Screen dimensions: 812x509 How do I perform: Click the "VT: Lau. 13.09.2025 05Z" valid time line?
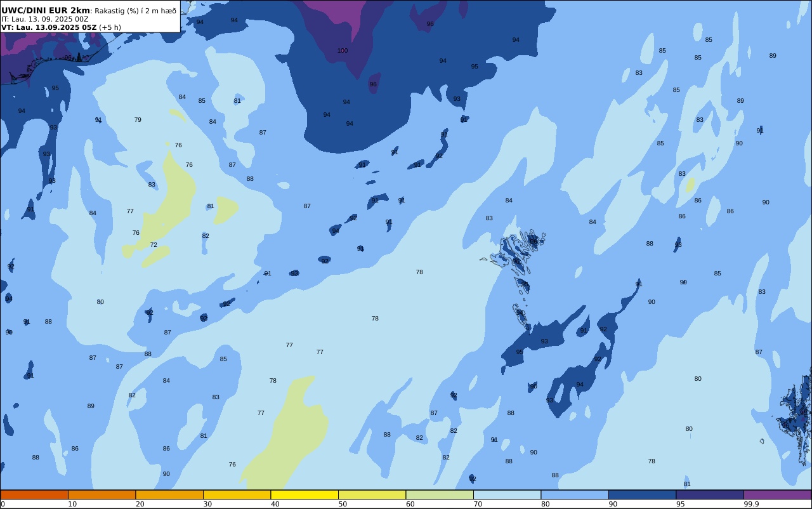pyautogui.click(x=49, y=27)
